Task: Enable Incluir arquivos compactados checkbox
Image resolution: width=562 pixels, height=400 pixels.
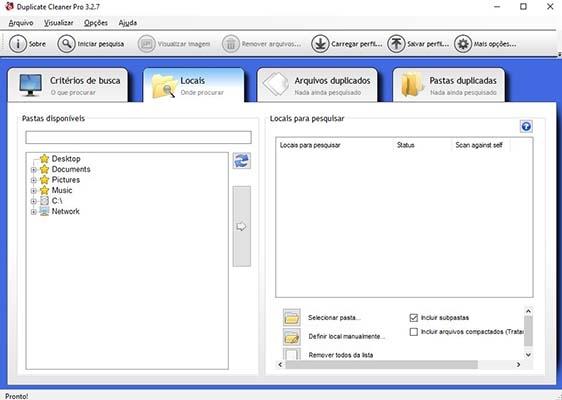Action: click(x=414, y=332)
